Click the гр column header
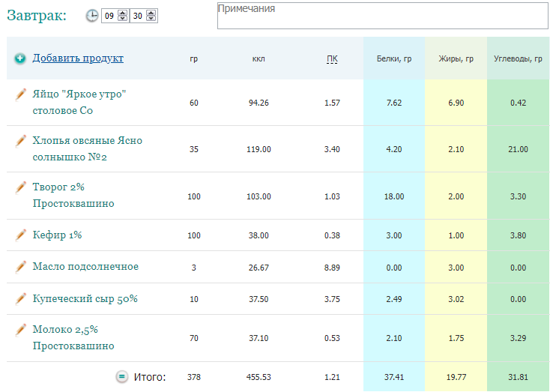Screen dimensions: 550x392 pyautogui.click(x=193, y=59)
